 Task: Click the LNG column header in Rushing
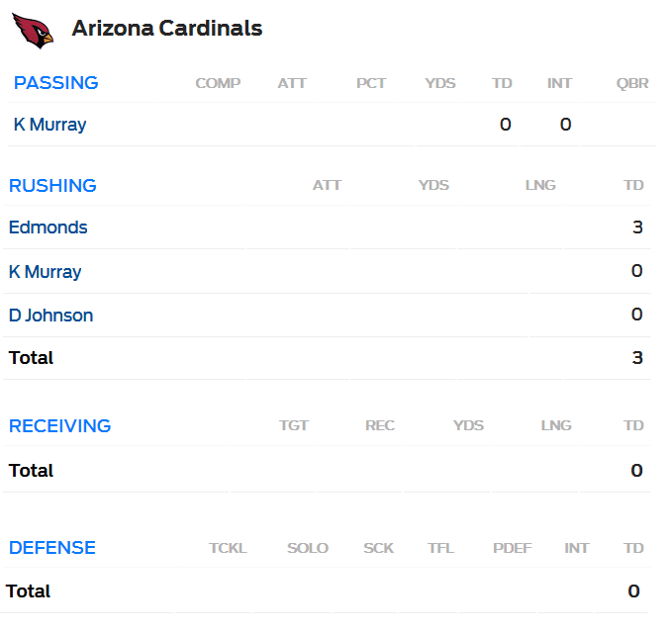coord(540,185)
